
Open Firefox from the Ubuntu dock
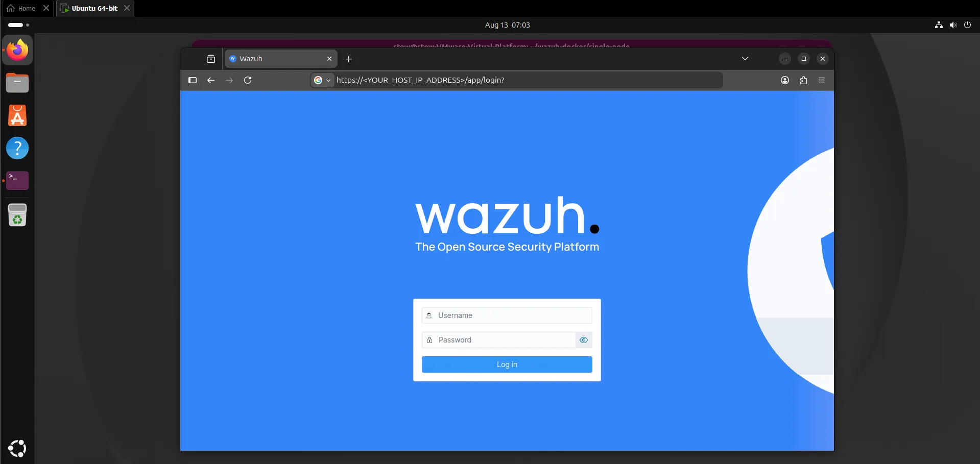[x=17, y=50]
